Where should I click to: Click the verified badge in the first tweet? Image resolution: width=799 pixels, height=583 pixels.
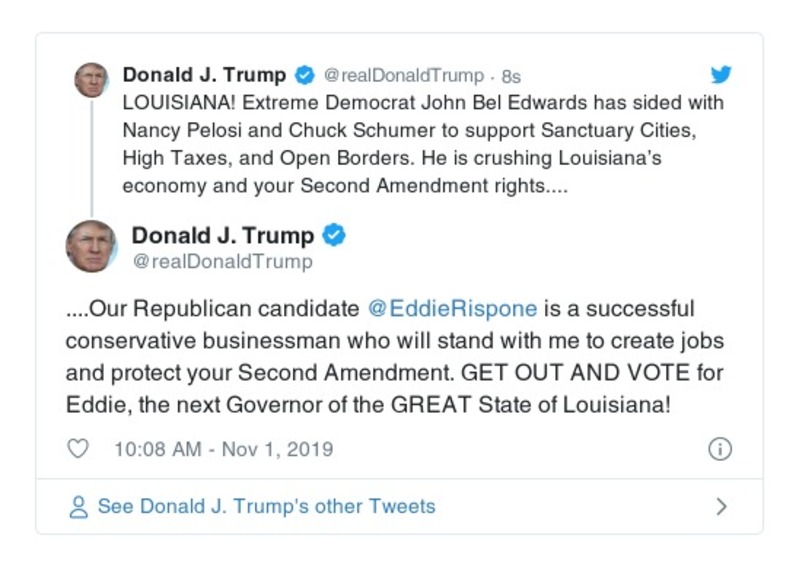pyautogui.click(x=305, y=76)
